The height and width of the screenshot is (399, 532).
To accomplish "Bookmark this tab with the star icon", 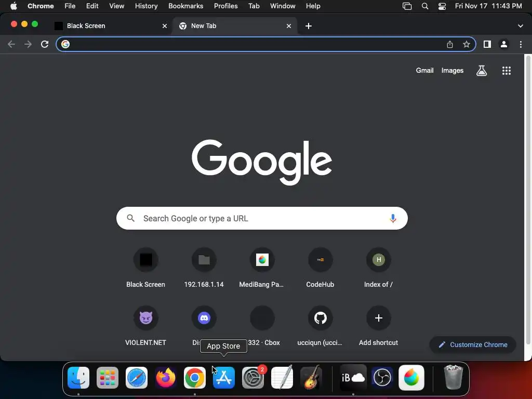I will (467, 44).
